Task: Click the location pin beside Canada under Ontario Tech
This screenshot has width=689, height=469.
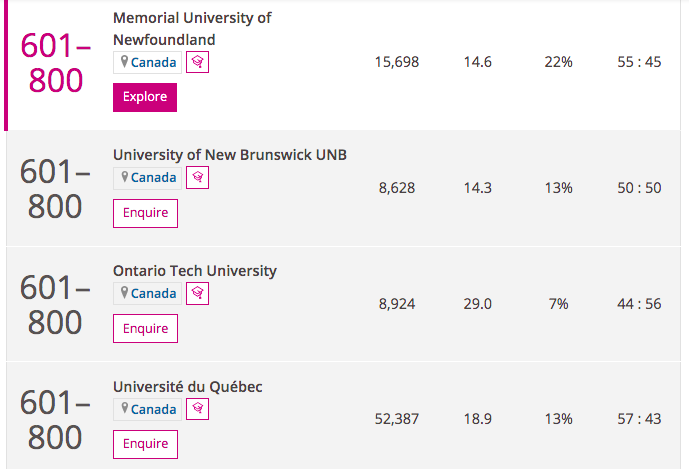Action: pyautogui.click(x=124, y=293)
